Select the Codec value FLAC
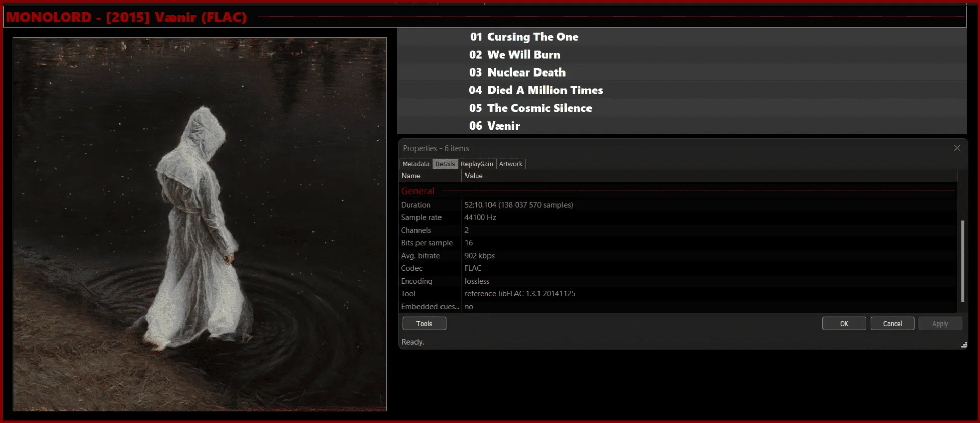Screen dimensions: 980x423 click(x=473, y=268)
